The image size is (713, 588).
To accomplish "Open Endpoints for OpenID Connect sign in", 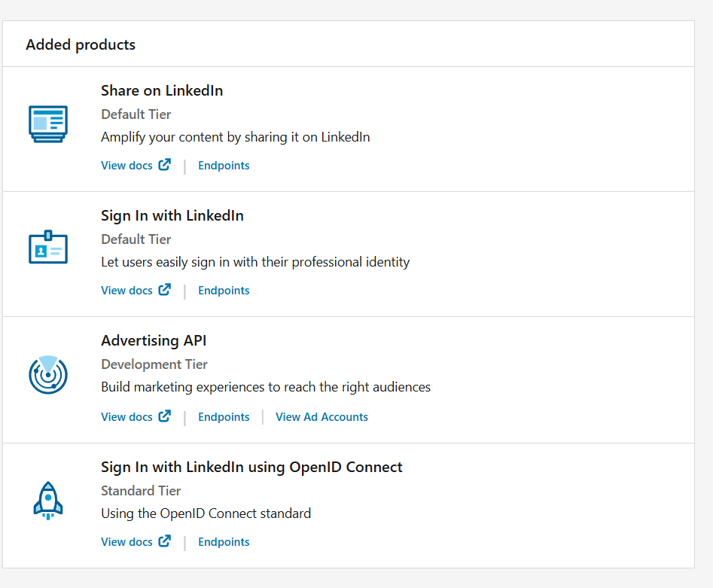I will [x=224, y=542].
